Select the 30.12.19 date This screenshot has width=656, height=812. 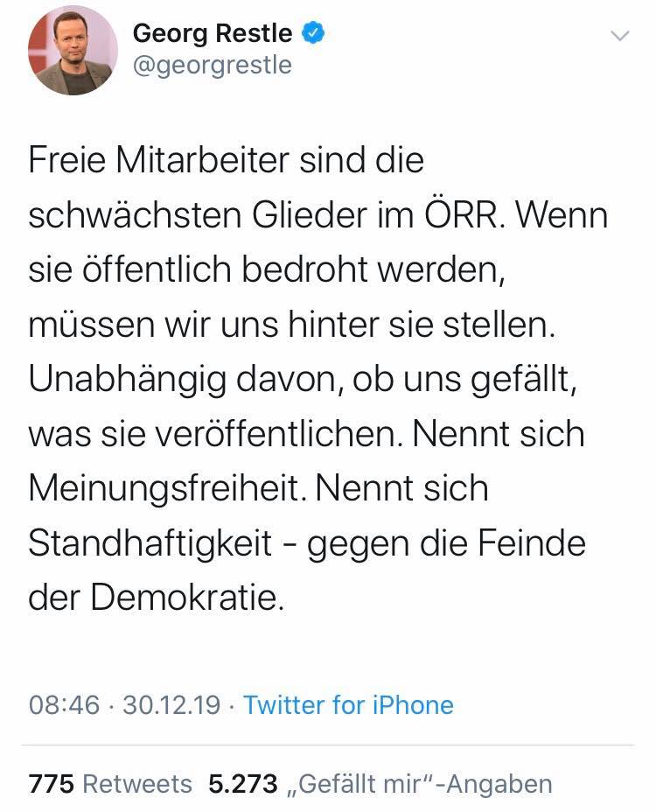pyautogui.click(x=171, y=704)
